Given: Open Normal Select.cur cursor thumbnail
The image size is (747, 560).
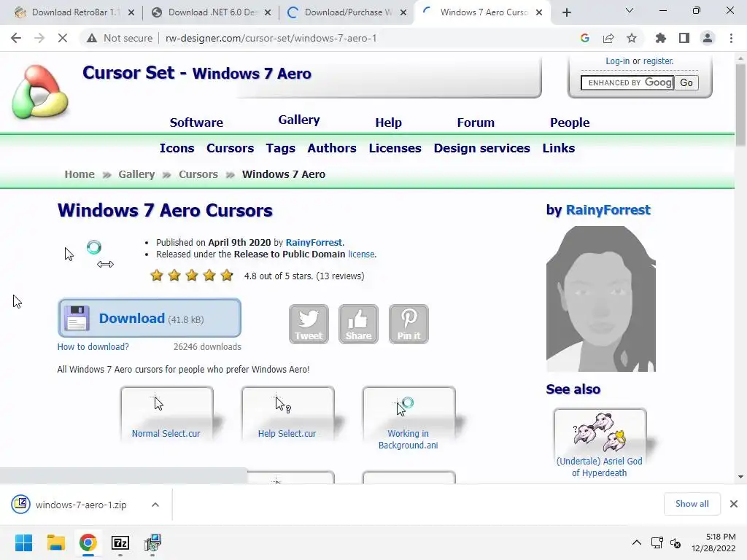Looking at the screenshot, I should pos(166,413).
